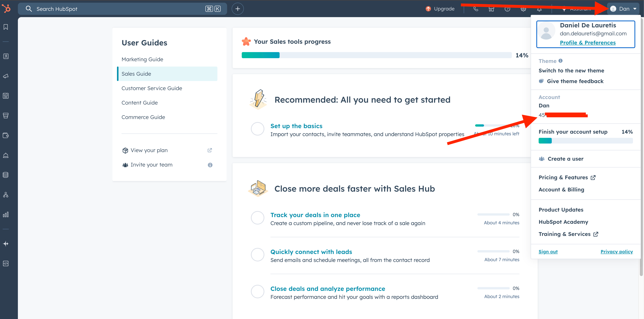Open Quickly connect with leads
Image resolution: width=644 pixels, height=319 pixels.
click(x=311, y=252)
